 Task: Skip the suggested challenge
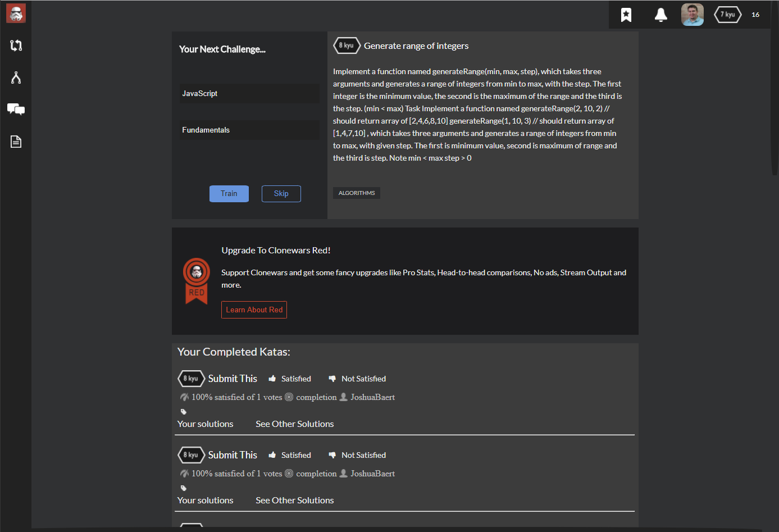pyautogui.click(x=281, y=194)
